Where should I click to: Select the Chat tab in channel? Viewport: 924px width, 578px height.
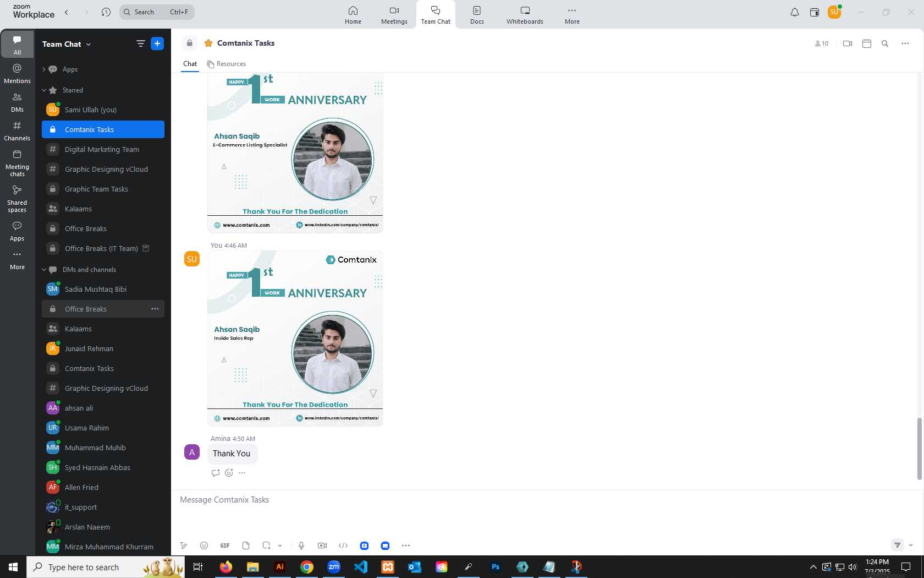coord(190,64)
